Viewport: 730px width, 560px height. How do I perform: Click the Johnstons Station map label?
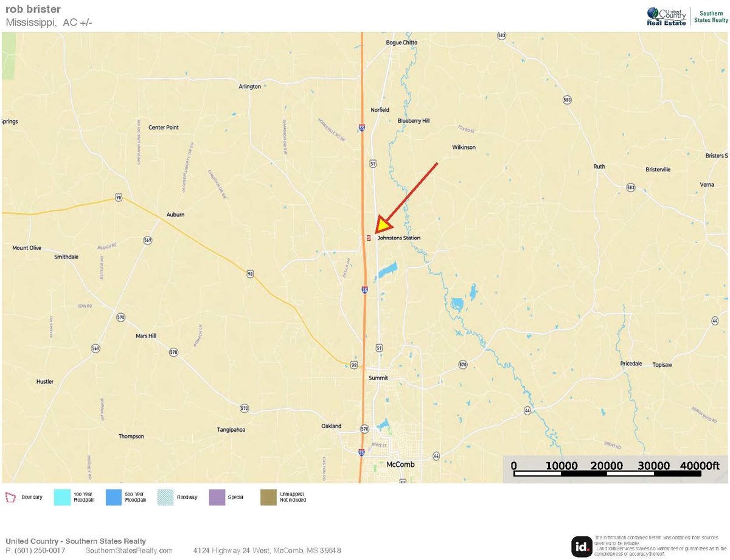coord(398,238)
